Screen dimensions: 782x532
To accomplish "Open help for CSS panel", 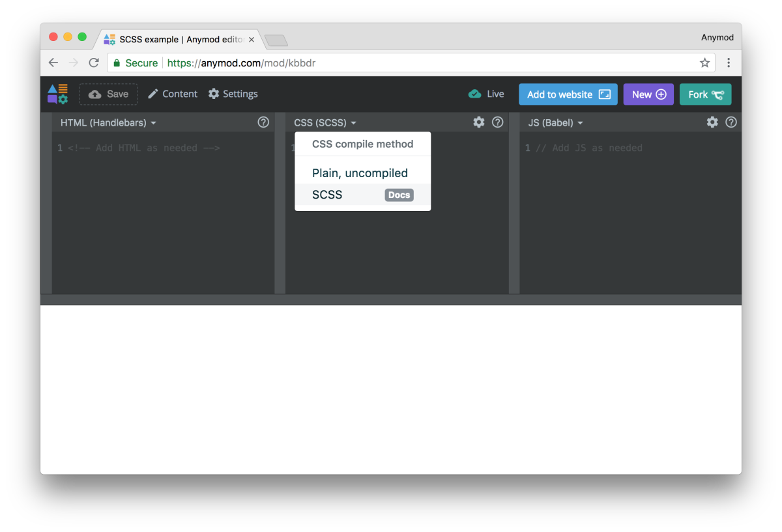I will (498, 122).
